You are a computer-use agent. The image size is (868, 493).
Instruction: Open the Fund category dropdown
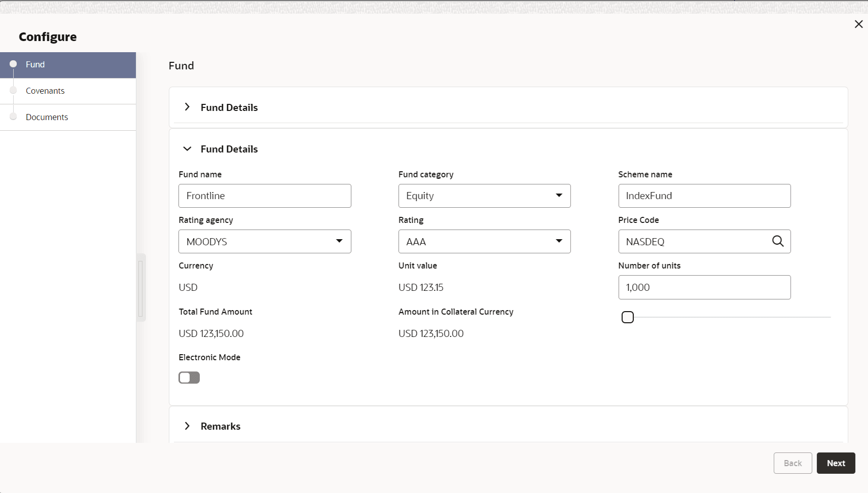click(484, 196)
